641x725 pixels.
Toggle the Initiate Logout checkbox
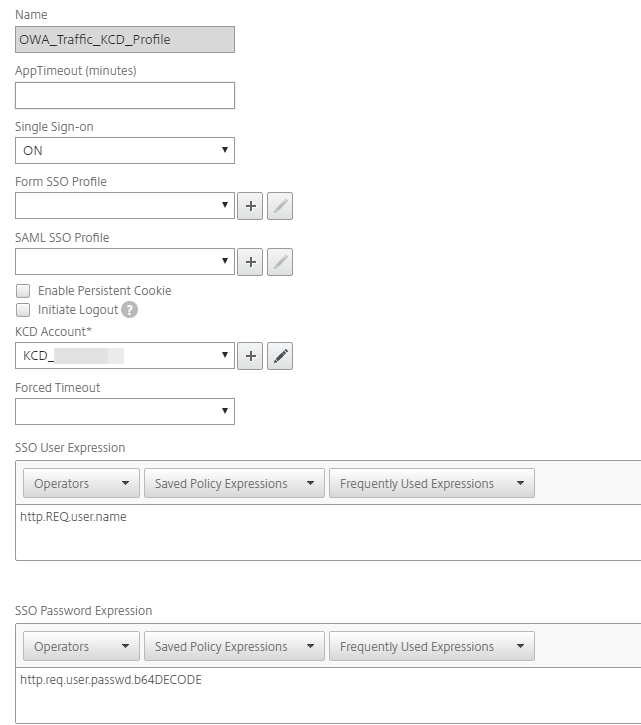(x=23, y=310)
